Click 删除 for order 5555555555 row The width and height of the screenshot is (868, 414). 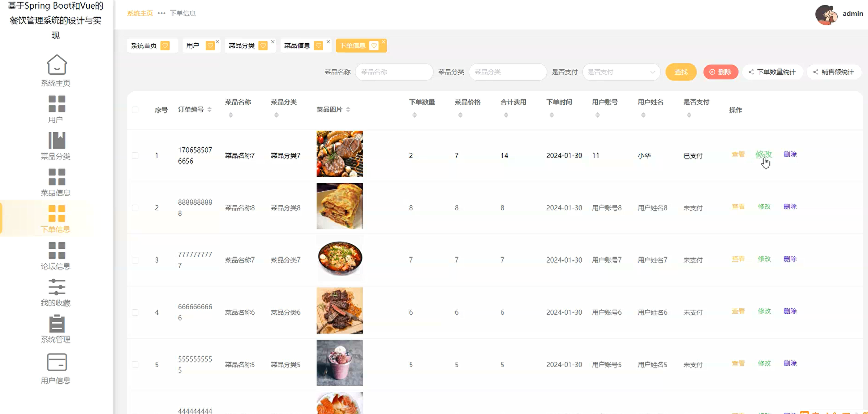point(790,364)
